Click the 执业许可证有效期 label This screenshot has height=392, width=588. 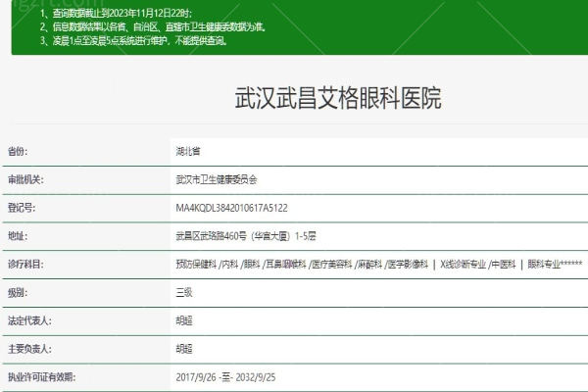tap(41, 377)
